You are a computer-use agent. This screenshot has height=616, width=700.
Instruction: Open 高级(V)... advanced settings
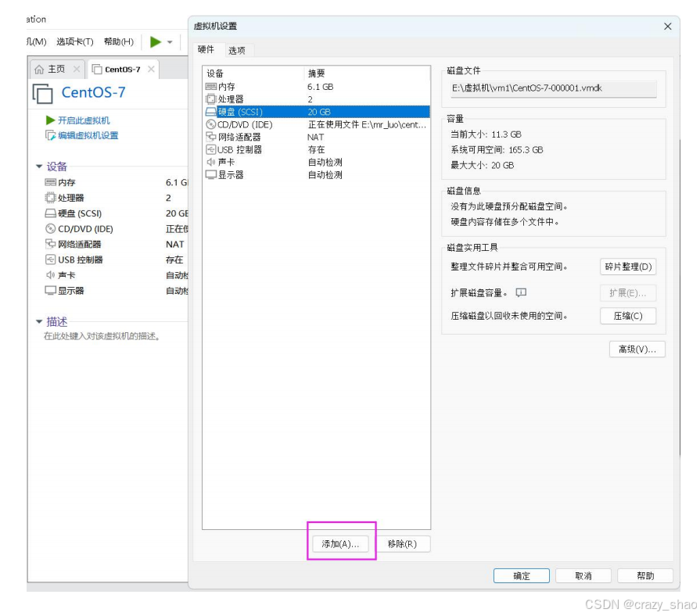coord(637,349)
